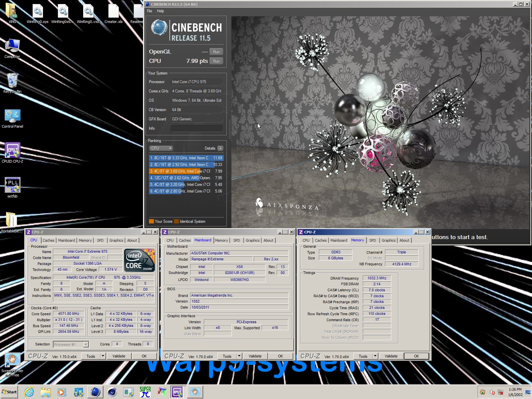Click OK in left CPU-Z window

click(x=144, y=356)
